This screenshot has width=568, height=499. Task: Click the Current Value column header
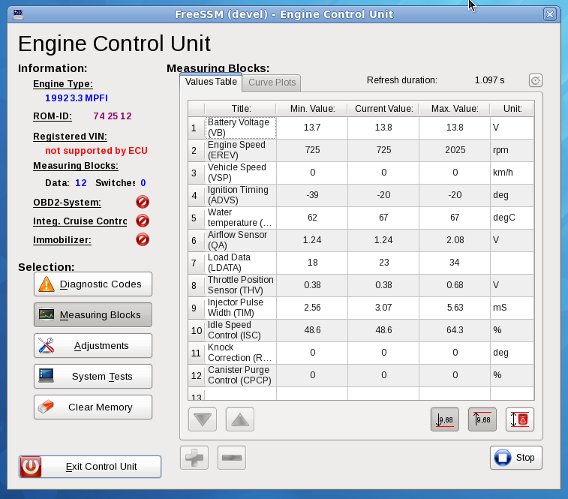click(x=384, y=109)
